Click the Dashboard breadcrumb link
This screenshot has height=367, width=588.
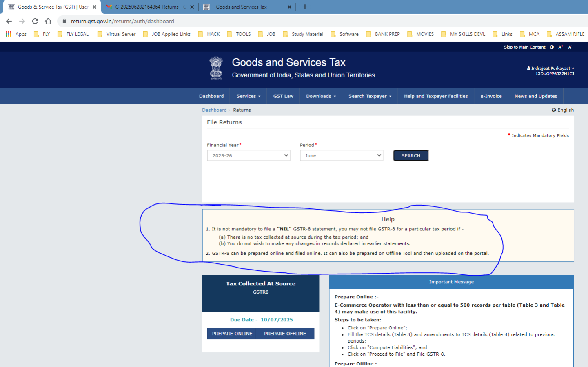[214, 110]
